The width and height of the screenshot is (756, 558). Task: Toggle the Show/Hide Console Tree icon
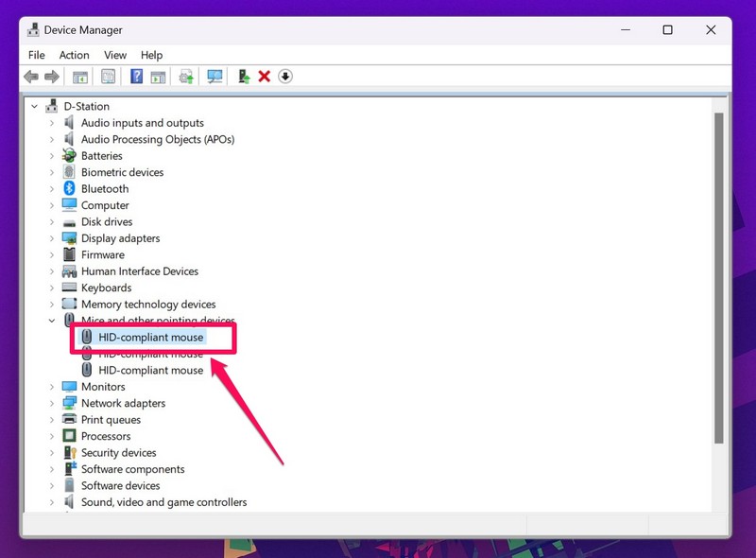pos(80,77)
